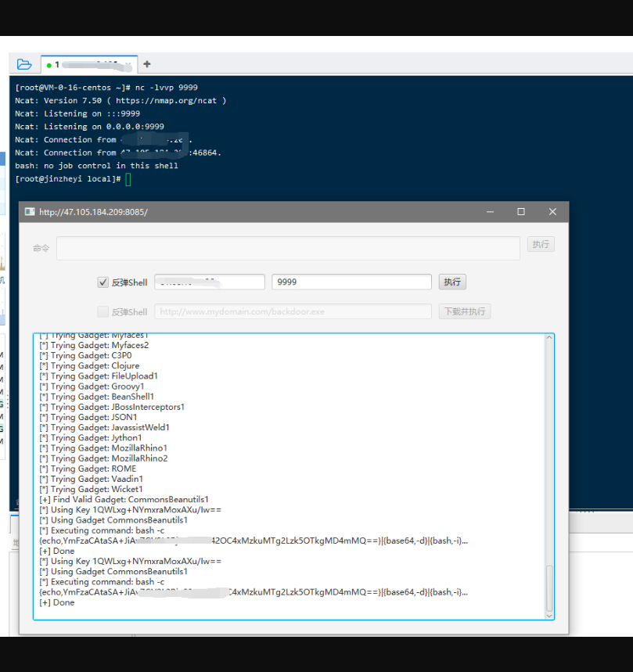Click the 'Trying Gadget: Clojure' log line
Viewport: 633px width, 672px height.
click(x=89, y=365)
